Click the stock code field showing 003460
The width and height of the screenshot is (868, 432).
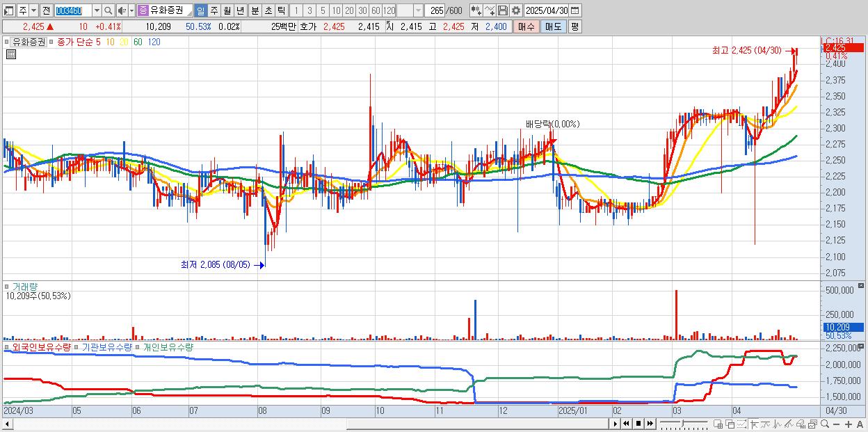[73, 10]
